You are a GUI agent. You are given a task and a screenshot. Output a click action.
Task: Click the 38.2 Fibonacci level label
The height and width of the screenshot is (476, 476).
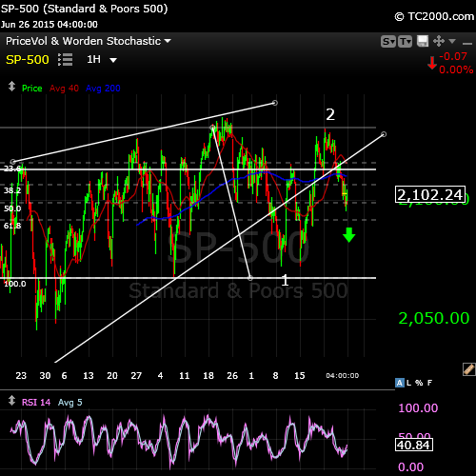coord(12,190)
